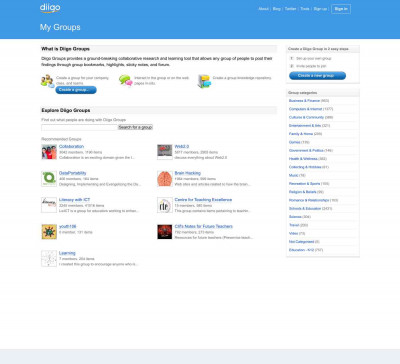Browse the Religion & Beliefs category
The height and width of the screenshot is (364, 400).
pos(302,192)
